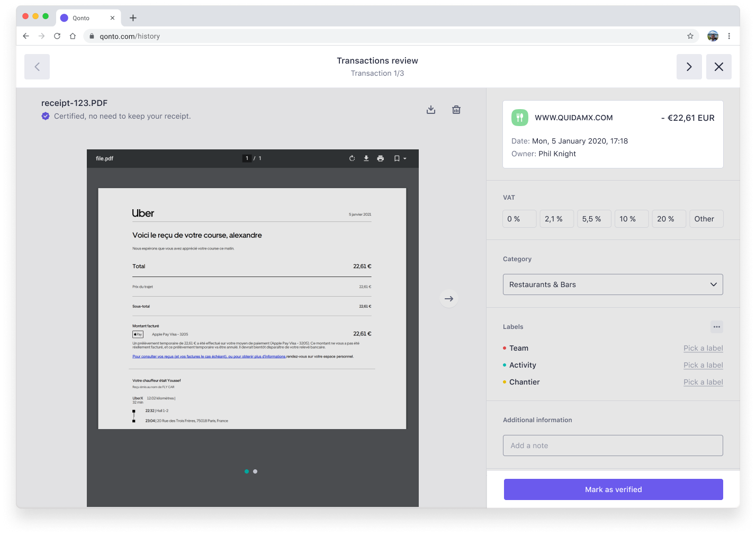756x535 pixels.
Task: Click the Add a note field
Action: point(613,445)
